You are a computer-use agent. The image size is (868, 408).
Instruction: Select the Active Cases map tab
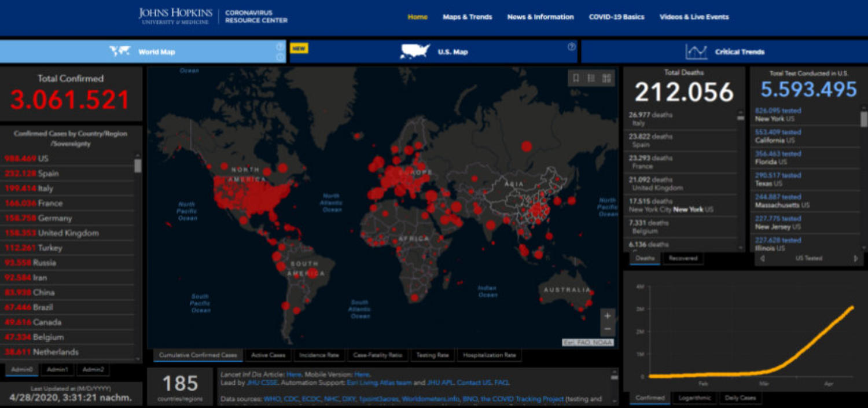point(269,355)
